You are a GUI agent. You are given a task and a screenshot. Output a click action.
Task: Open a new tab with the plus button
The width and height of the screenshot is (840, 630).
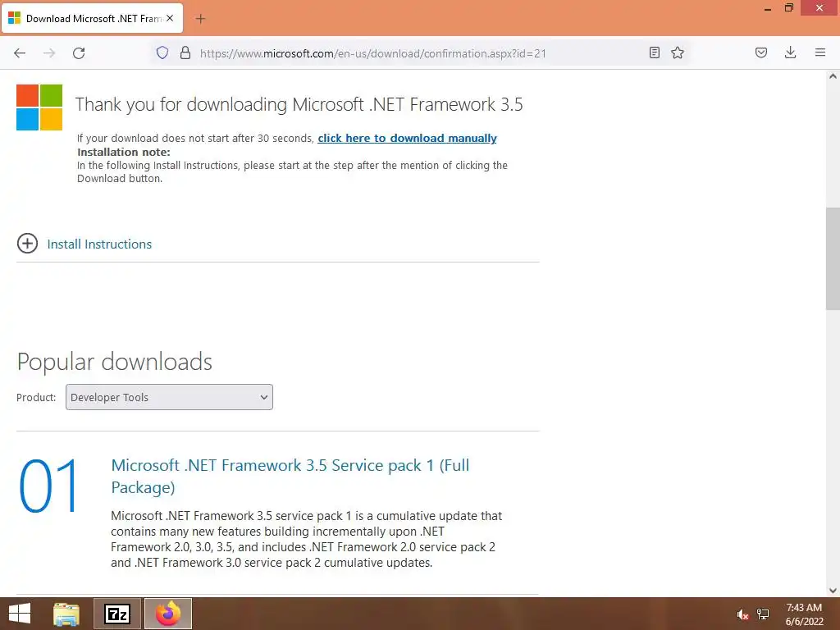click(200, 19)
